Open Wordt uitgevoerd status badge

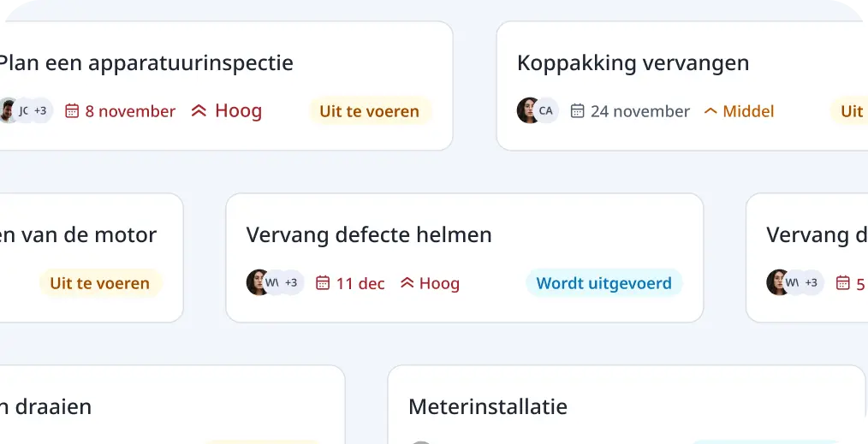[604, 283]
